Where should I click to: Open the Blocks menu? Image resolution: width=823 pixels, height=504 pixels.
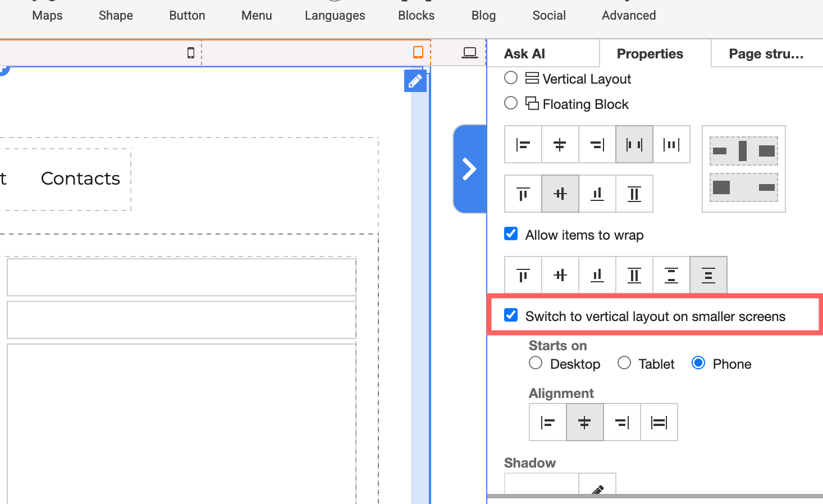click(416, 16)
